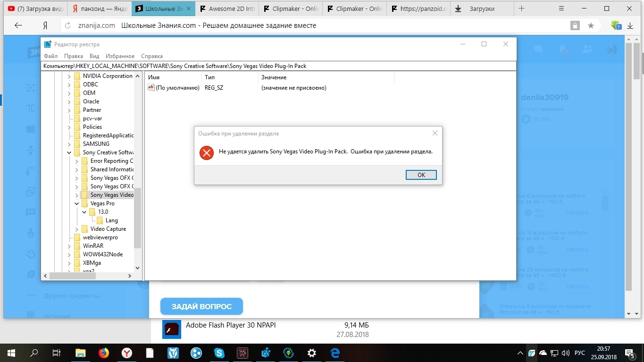The image size is (644, 362).
Task: Click the registry path address bar
Action: click(x=278, y=66)
